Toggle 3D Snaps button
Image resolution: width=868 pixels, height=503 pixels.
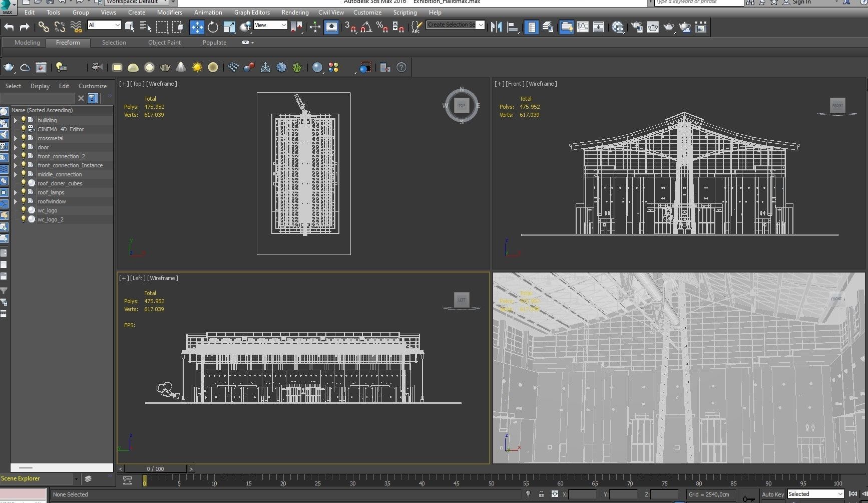click(350, 27)
